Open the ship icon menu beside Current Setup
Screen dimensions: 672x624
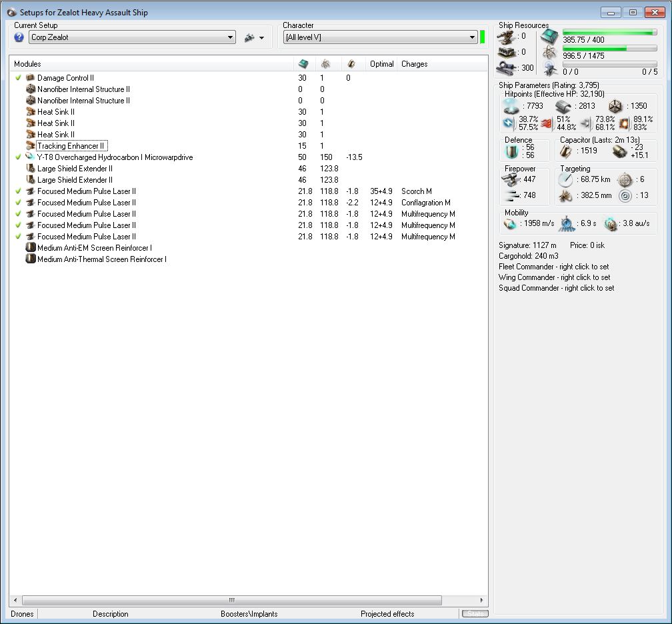254,38
